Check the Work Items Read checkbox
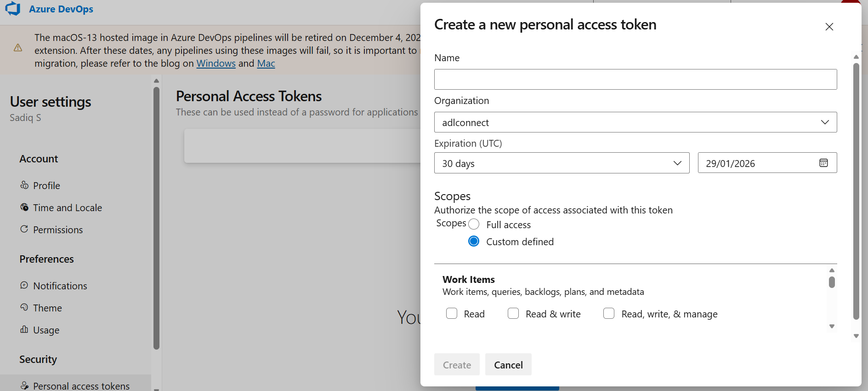 (x=452, y=313)
